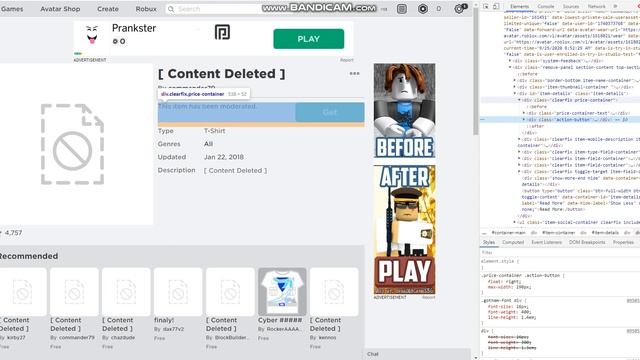
Task: Open the Create nav link
Action: point(108,9)
